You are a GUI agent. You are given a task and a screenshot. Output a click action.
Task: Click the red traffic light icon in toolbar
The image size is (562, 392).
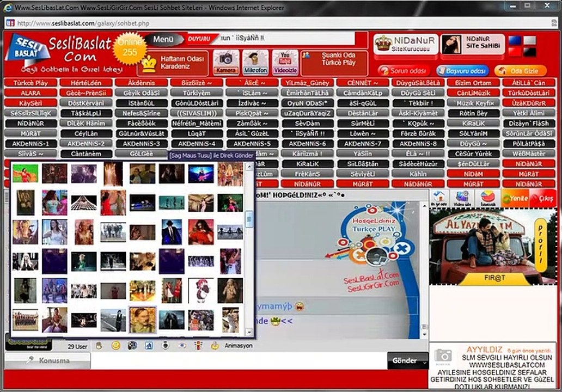(198, 345)
